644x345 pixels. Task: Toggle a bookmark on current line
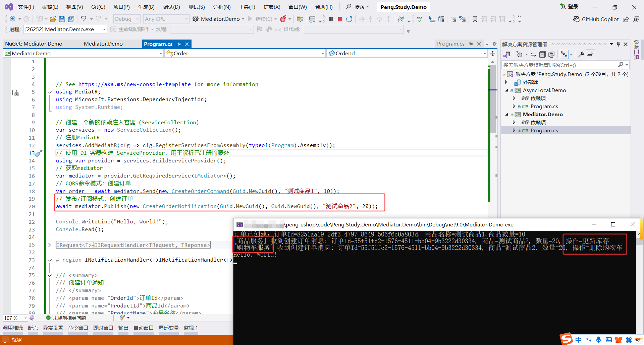pyautogui.click(x=475, y=19)
